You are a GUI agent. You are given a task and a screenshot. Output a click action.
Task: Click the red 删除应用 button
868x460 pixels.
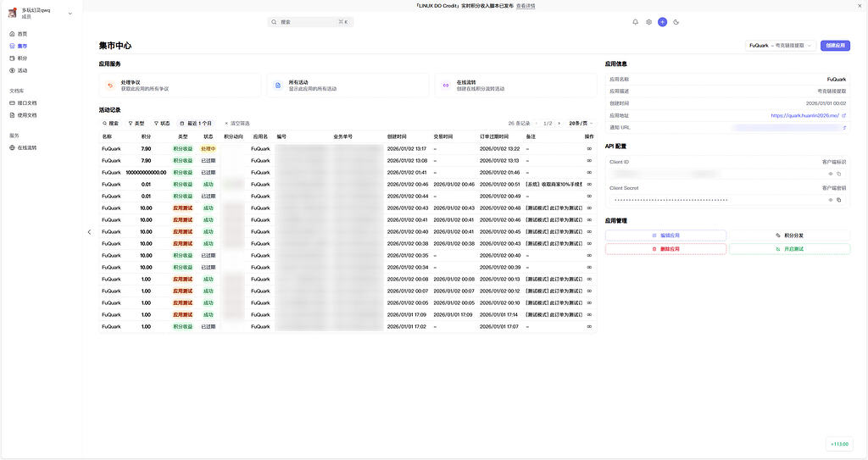click(665, 249)
